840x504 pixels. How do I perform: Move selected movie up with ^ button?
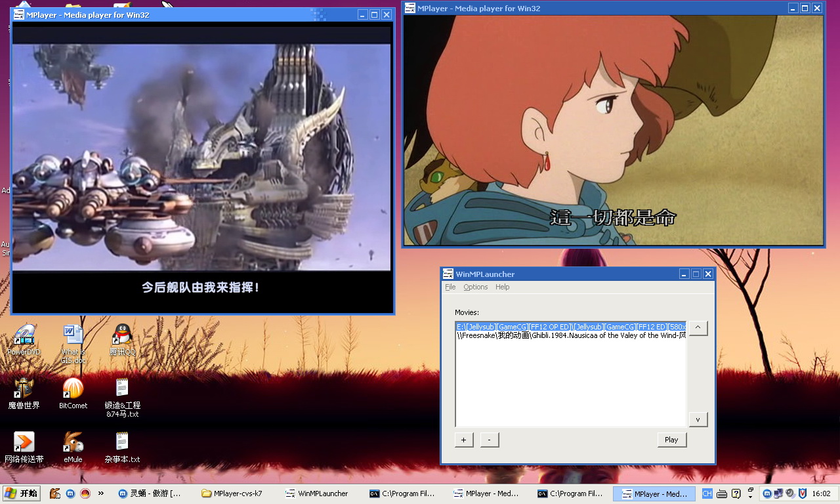click(x=698, y=327)
